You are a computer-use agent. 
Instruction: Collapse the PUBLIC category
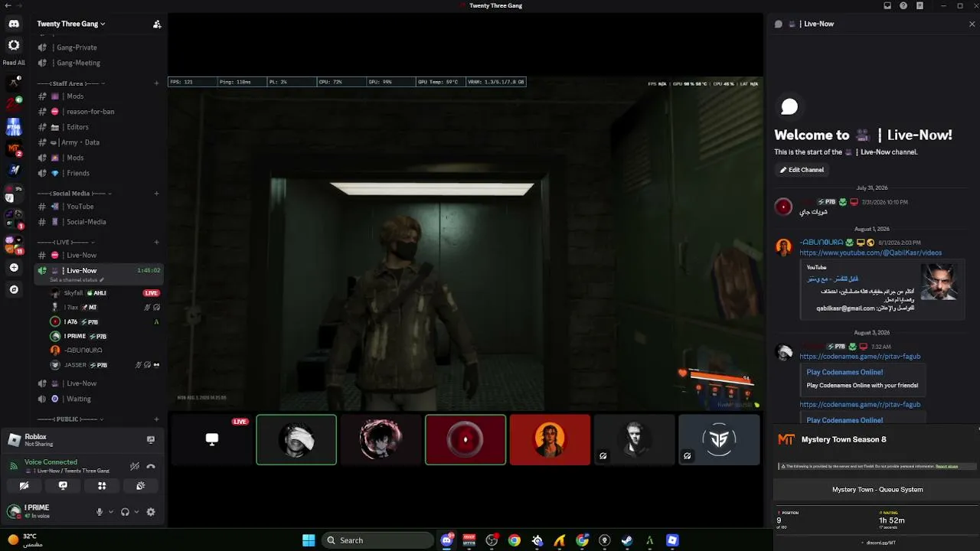(71, 419)
